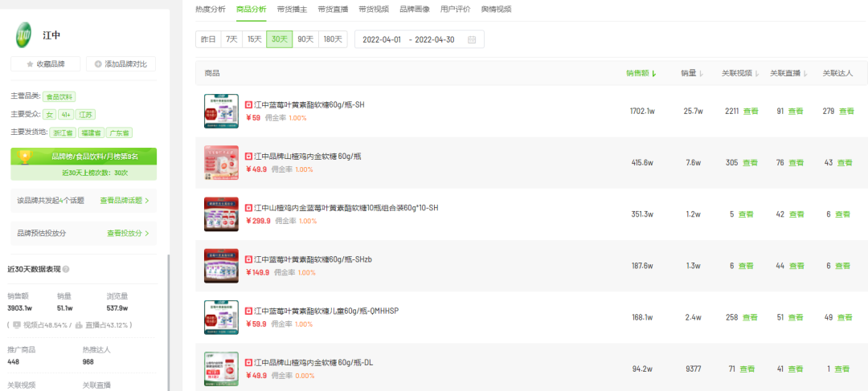The image size is (868, 391).
Task: Click the star icon on 收藏品牌
Action: pyautogui.click(x=30, y=64)
